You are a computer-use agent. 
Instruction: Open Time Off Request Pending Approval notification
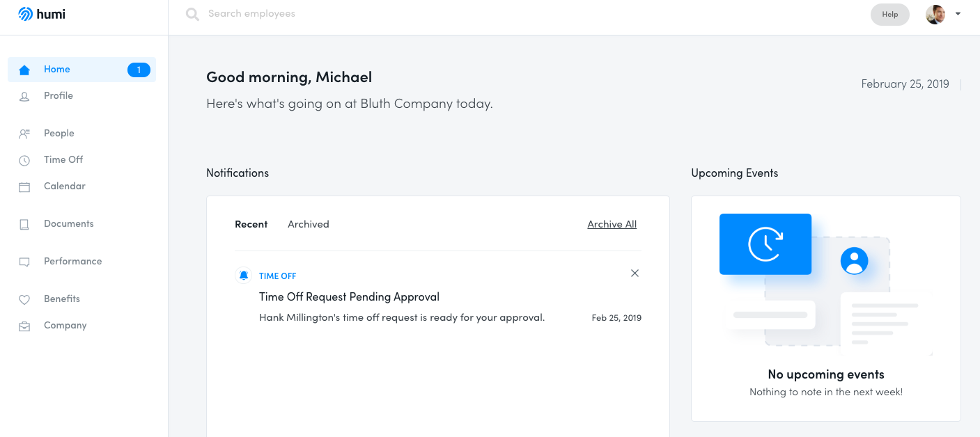(349, 296)
